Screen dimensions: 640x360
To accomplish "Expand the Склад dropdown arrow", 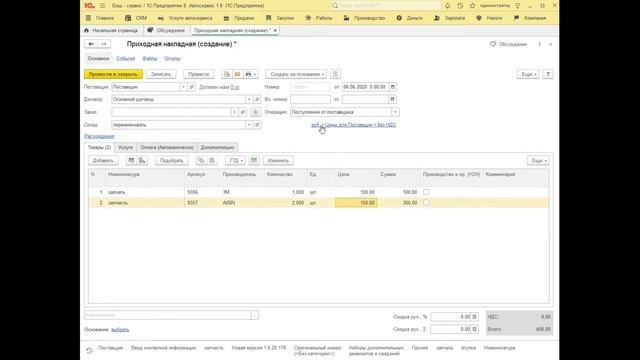I will (249, 125).
